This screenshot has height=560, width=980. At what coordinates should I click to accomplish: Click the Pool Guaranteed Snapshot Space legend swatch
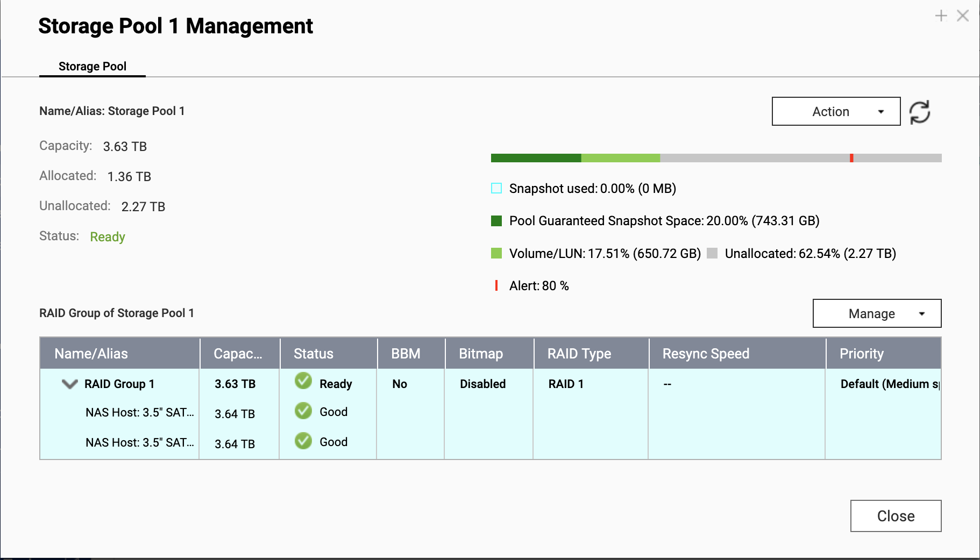pyautogui.click(x=496, y=221)
